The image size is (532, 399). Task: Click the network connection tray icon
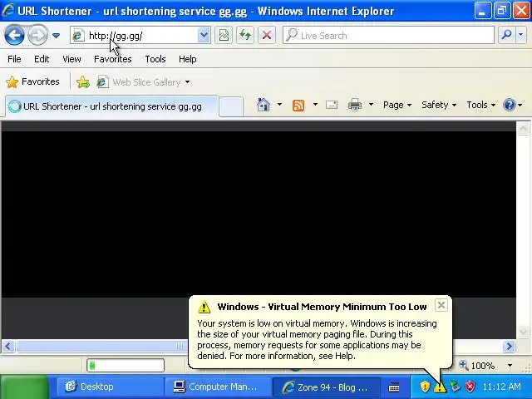coord(456,386)
